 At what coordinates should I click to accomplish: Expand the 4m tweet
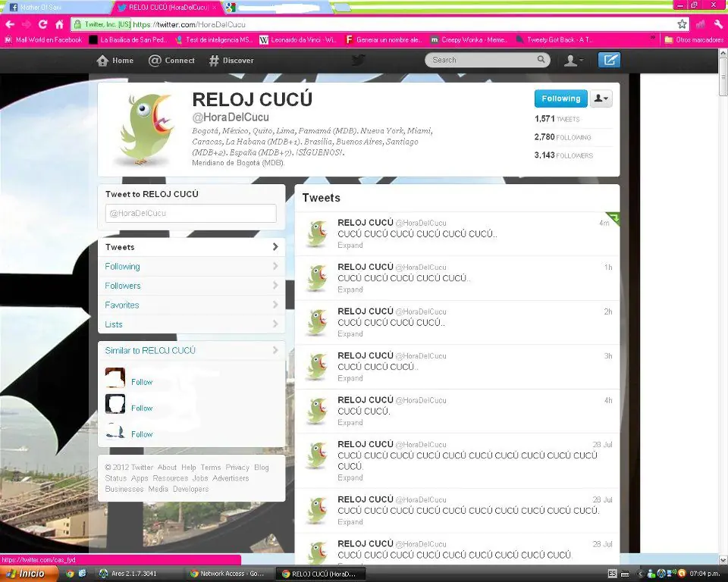(x=350, y=245)
